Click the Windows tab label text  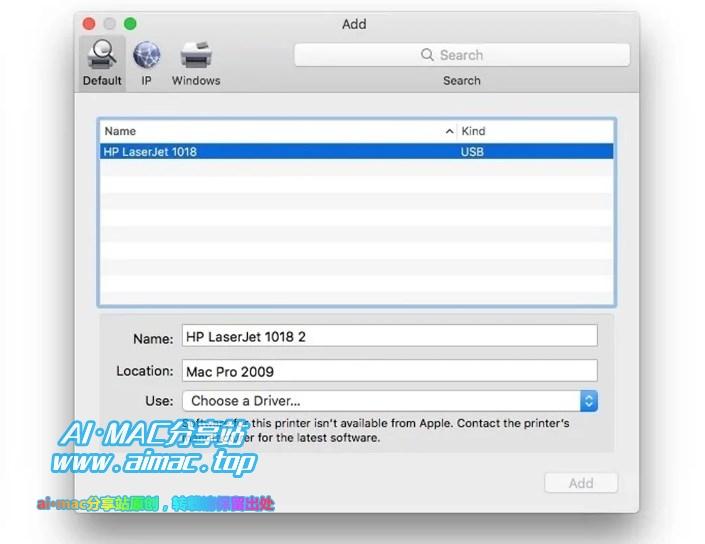[x=196, y=80]
